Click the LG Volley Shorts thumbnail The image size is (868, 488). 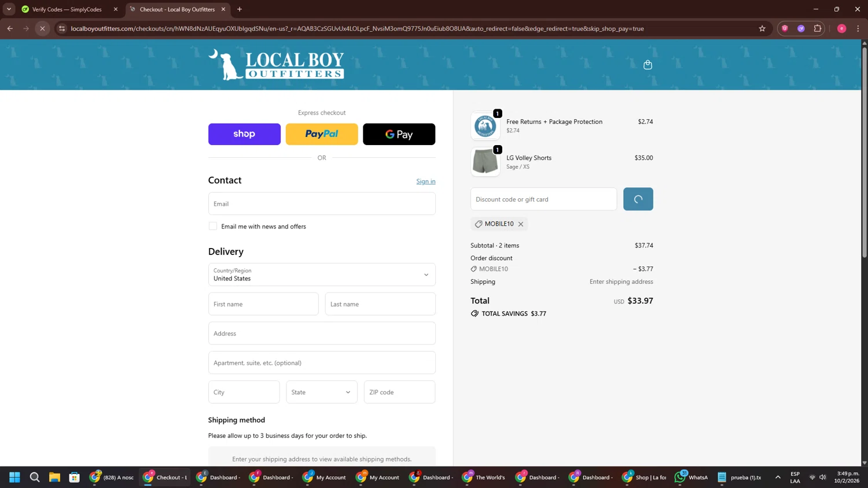[x=485, y=161]
